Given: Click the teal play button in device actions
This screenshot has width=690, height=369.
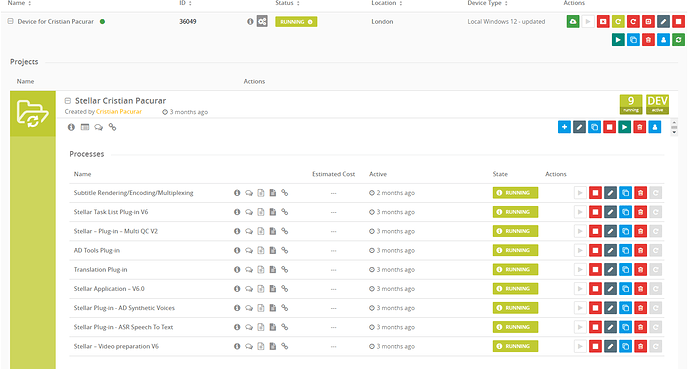Looking at the screenshot, I should tap(618, 40).
